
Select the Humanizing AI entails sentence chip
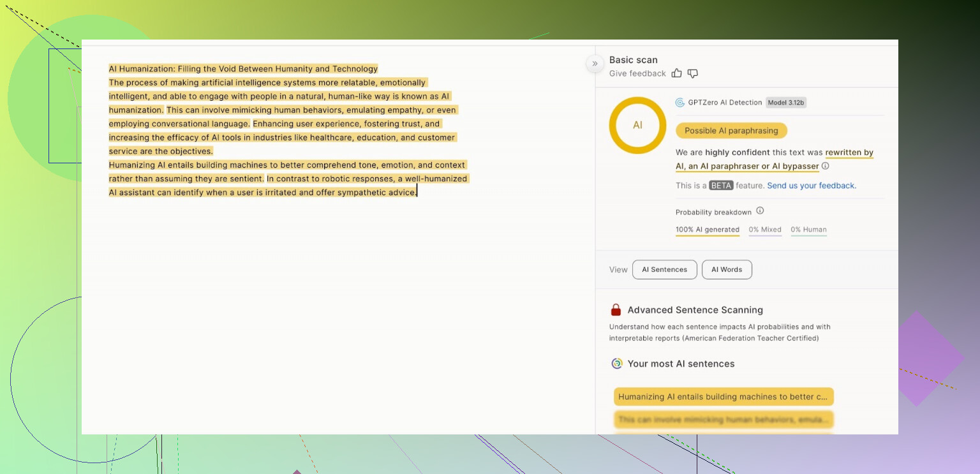[x=724, y=397]
